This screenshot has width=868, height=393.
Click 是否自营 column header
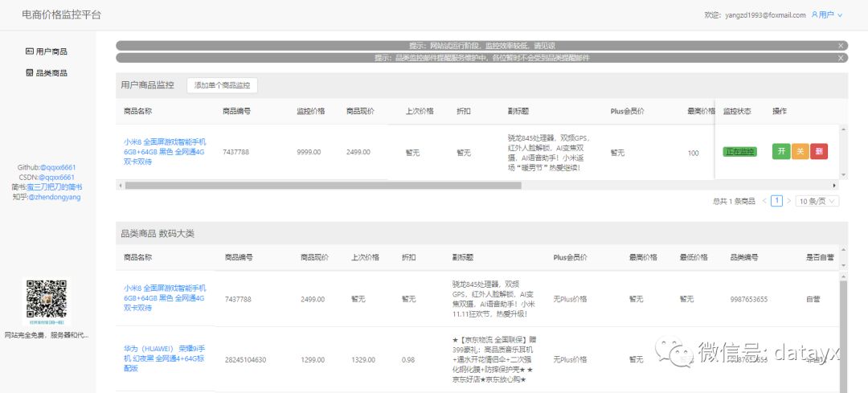coord(821,257)
